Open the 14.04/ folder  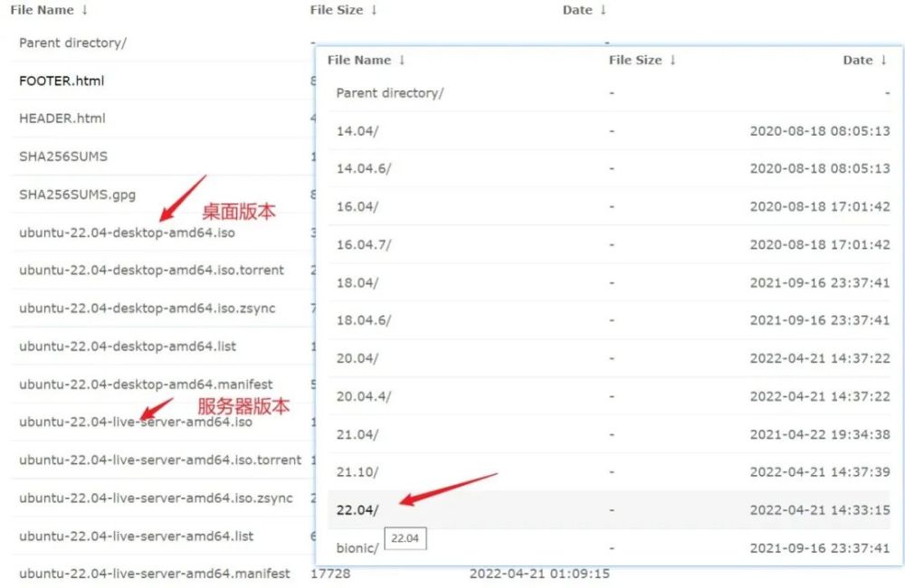pyautogui.click(x=357, y=131)
